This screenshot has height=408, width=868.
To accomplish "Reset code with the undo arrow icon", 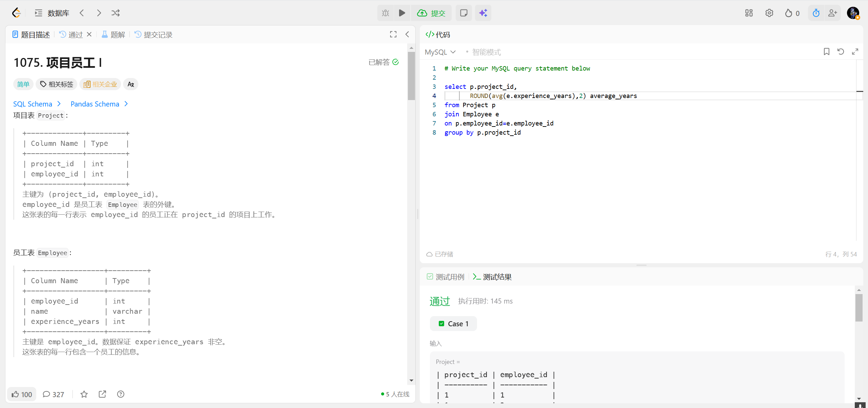I will coord(841,52).
